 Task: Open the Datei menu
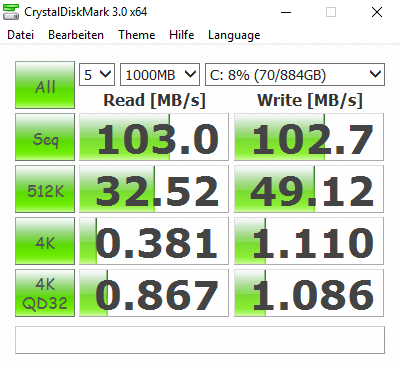tap(21, 35)
